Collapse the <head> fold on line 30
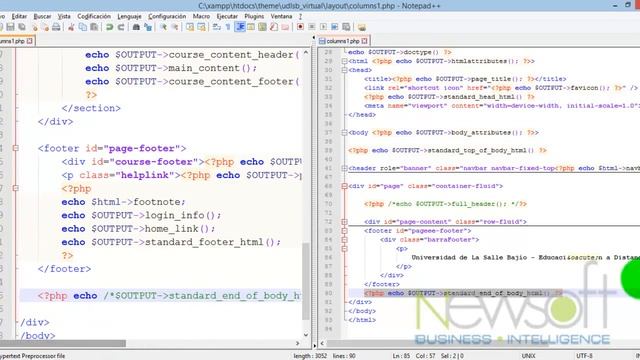640x360 pixels. pyautogui.click(x=344, y=70)
